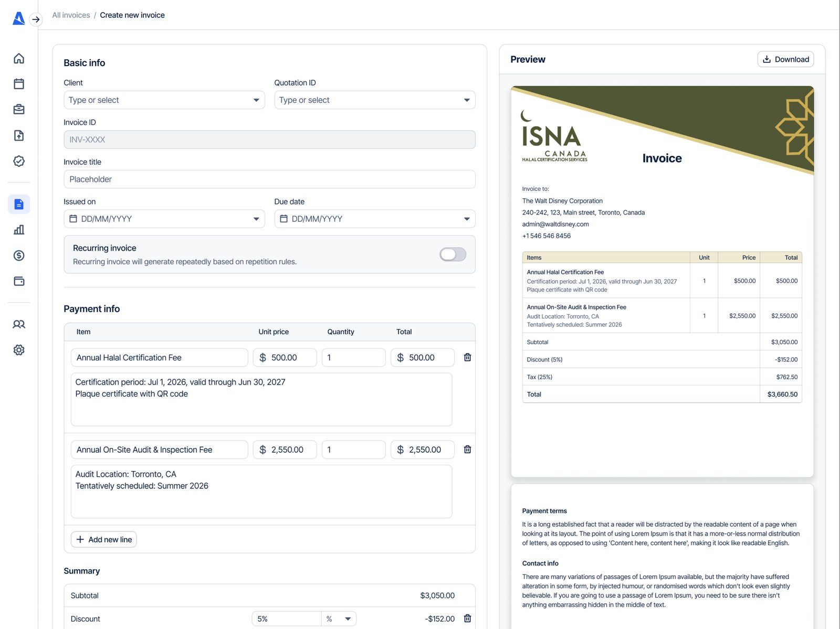Open the Due date picker
The width and height of the screenshot is (840, 629).
[375, 219]
